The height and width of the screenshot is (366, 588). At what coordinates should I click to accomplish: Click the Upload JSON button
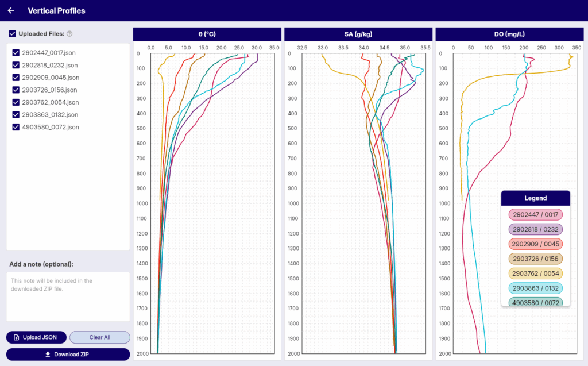(x=36, y=337)
